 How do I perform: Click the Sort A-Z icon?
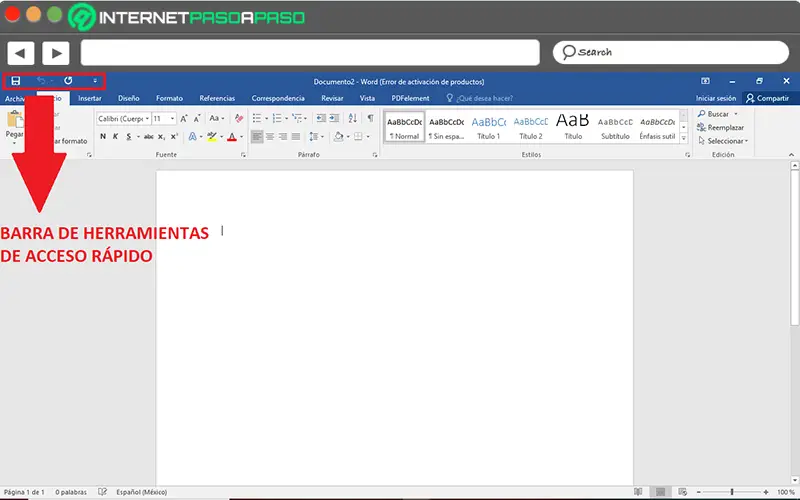coord(353,118)
